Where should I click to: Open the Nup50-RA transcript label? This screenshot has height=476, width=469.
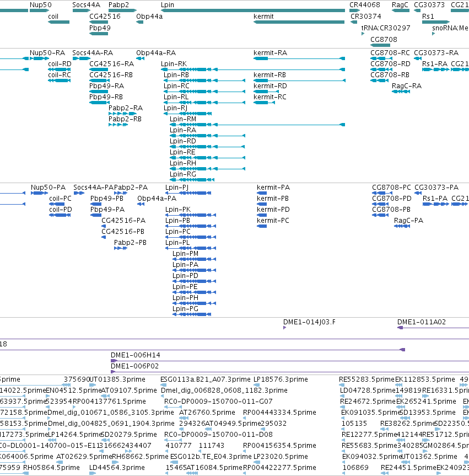47,53
